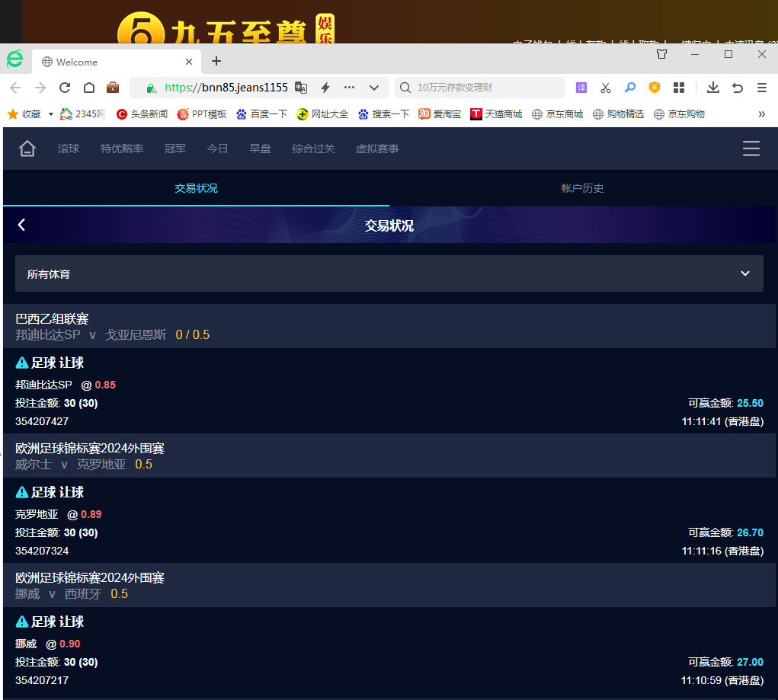Open the 综合过关 navigation item
Viewport: 778px width, 700px height.
tap(313, 149)
